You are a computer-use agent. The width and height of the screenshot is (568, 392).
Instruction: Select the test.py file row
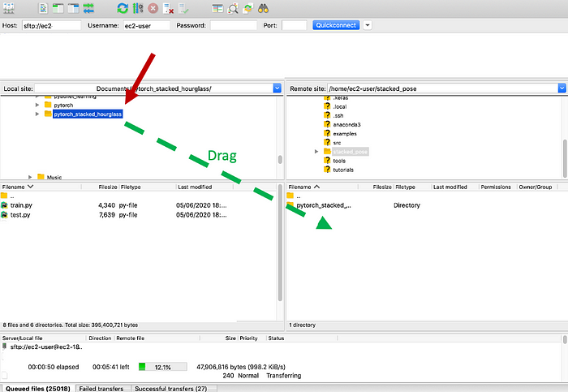(x=139, y=215)
